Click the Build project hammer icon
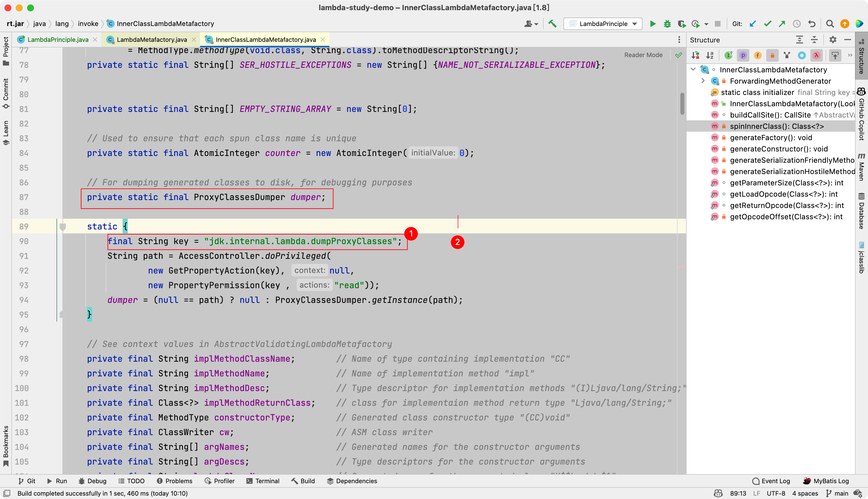Viewport: 868px width, 499px height. pyautogui.click(x=552, y=24)
